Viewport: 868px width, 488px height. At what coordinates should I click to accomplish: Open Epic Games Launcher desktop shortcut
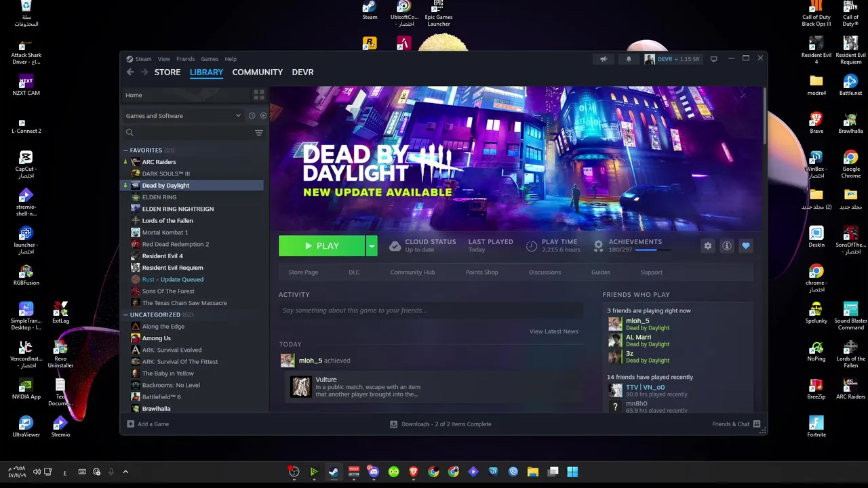click(439, 14)
